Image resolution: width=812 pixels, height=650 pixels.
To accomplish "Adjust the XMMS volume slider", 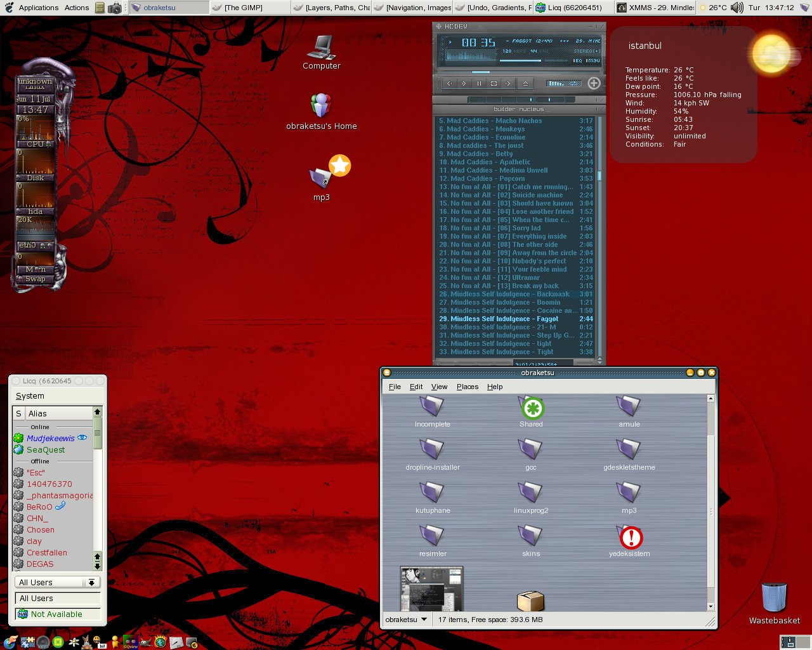I will click(520, 60).
